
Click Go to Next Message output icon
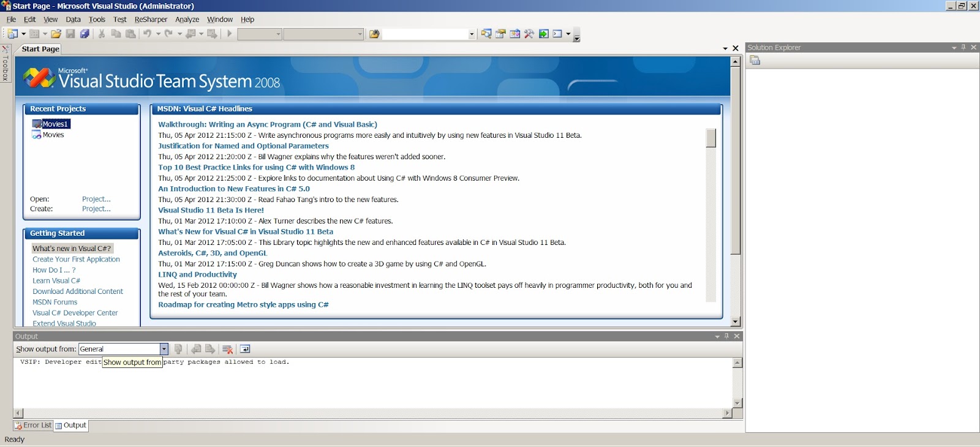(x=210, y=349)
